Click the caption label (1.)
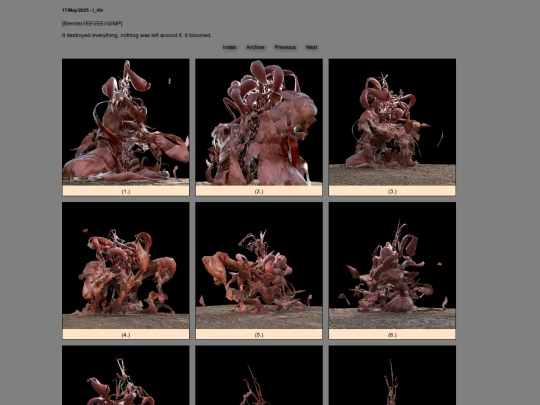Image resolution: width=540 pixels, height=405 pixels. [126, 191]
